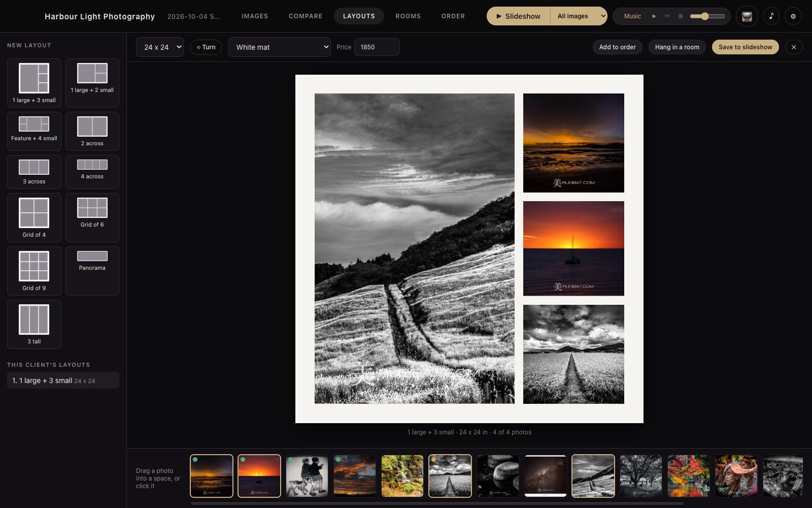Pick the '3 tall' layout template
Viewport: 812px width, 508px height.
pos(34,324)
